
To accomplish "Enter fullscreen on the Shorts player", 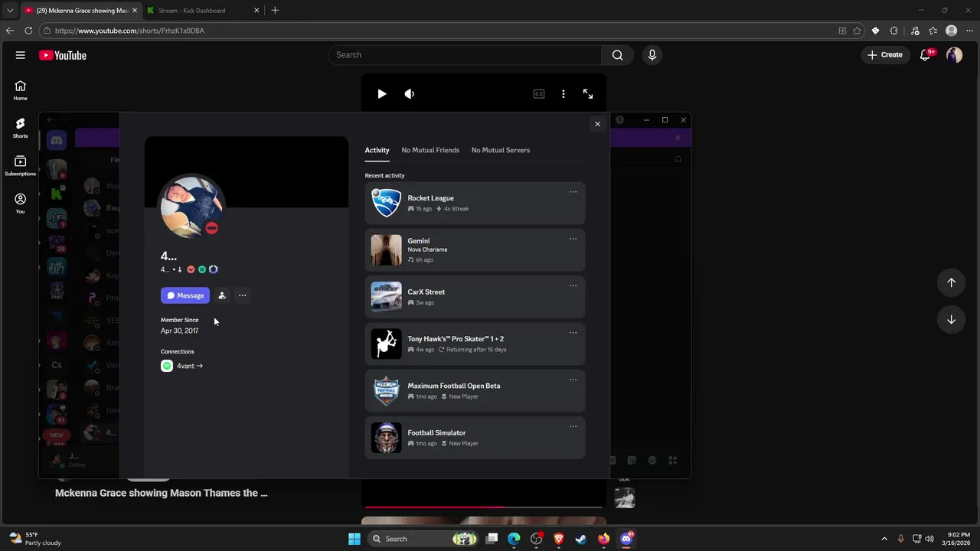I will click(588, 93).
